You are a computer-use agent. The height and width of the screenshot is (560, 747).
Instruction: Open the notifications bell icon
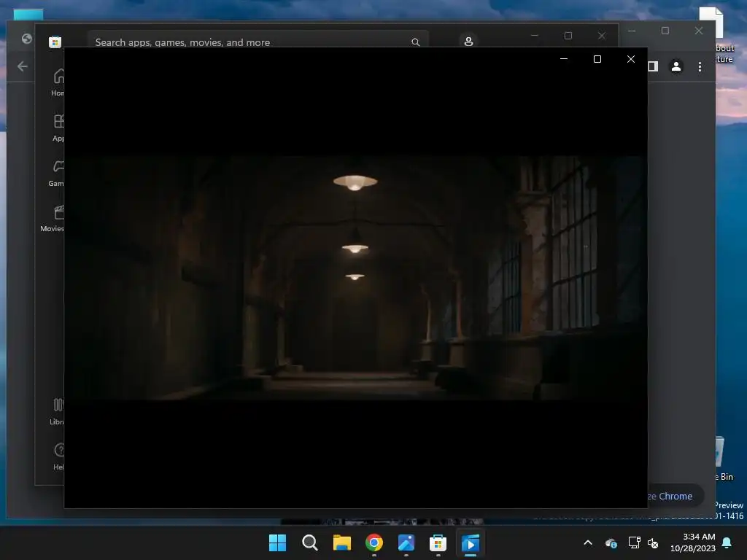(x=727, y=542)
